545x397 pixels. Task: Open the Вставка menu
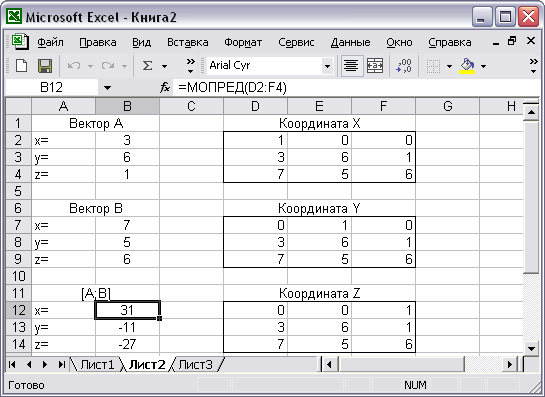pyautogui.click(x=188, y=42)
